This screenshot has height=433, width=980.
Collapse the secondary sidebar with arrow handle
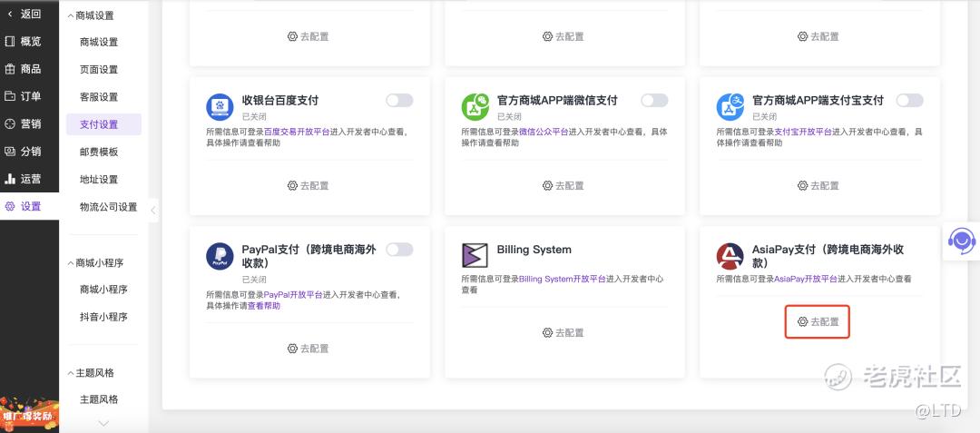[x=153, y=211]
